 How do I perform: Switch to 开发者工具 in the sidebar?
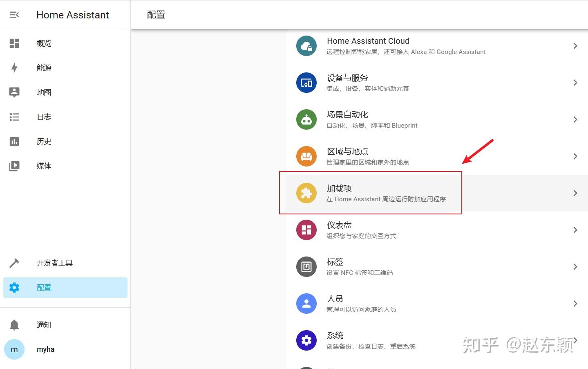click(55, 263)
